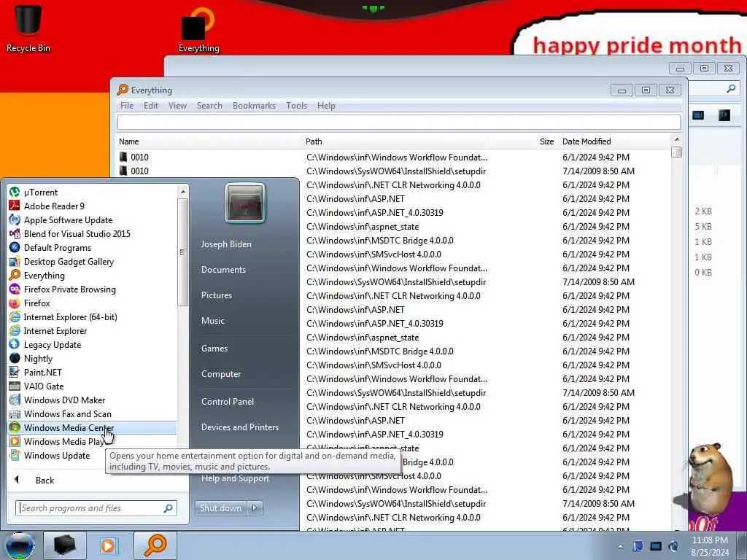The height and width of the screenshot is (560, 747).
Task: Open Games from Start menu
Action: click(x=214, y=348)
